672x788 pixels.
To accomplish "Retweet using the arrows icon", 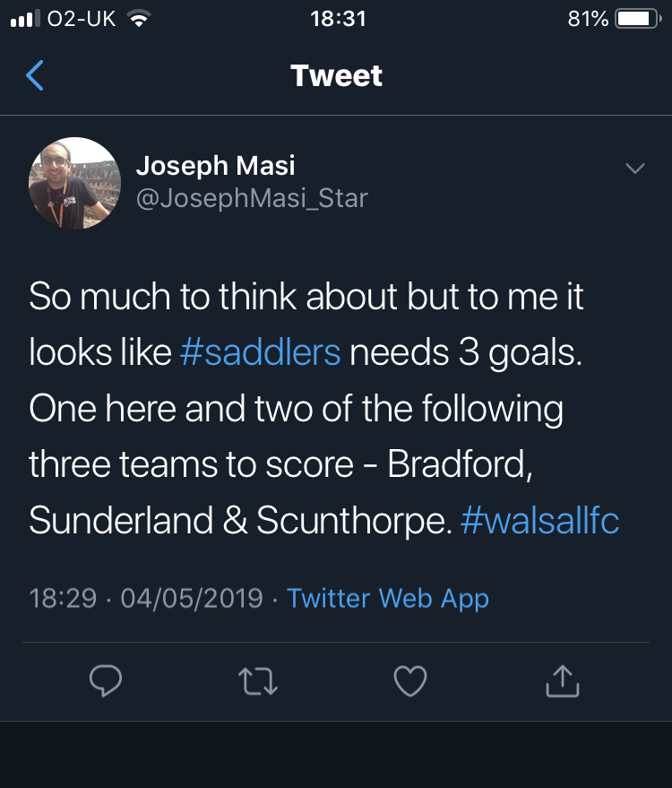I will 258,681.
